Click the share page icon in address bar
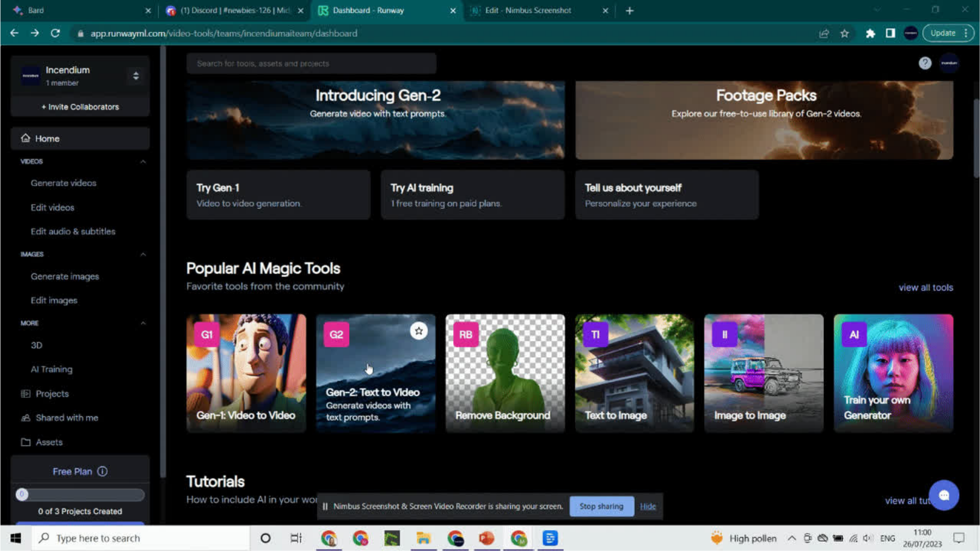This screenshot has width=980, height=551. pos(824,33)
